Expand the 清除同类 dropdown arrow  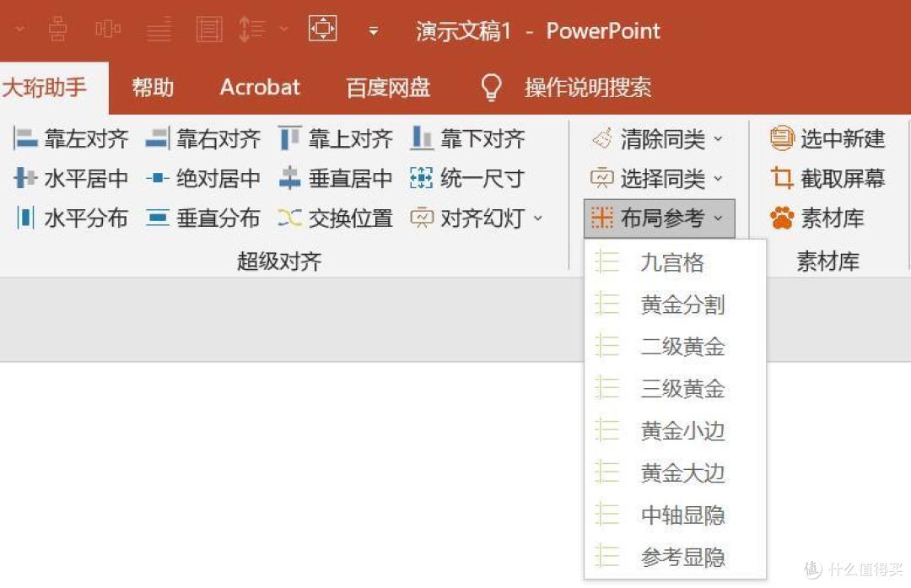click(x=718, y=139)
